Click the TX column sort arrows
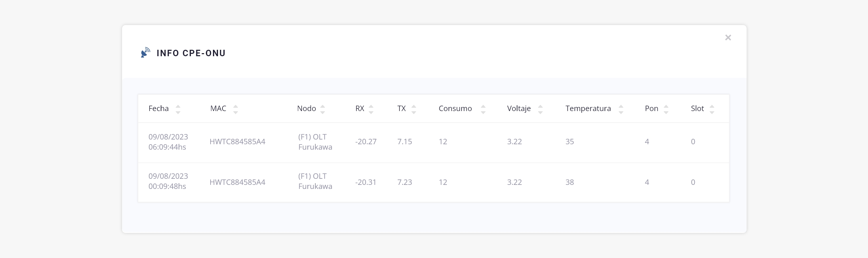 tap(413, 109)
